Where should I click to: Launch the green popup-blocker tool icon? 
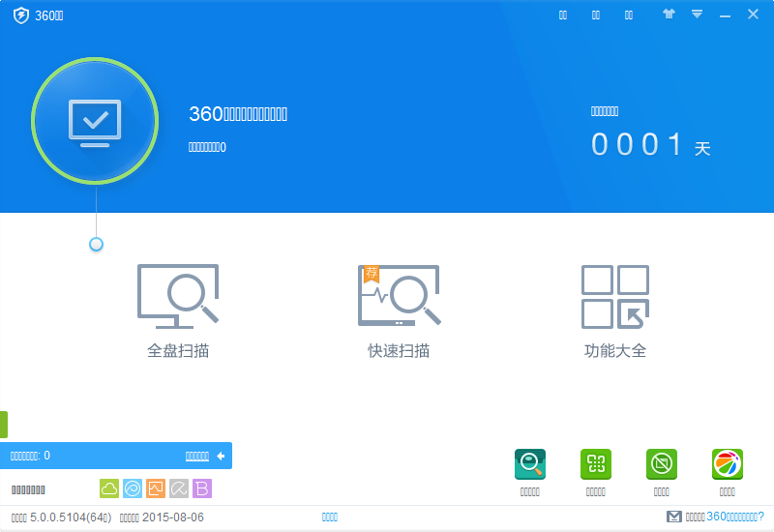pyautogui.click(x=662, y=465)
